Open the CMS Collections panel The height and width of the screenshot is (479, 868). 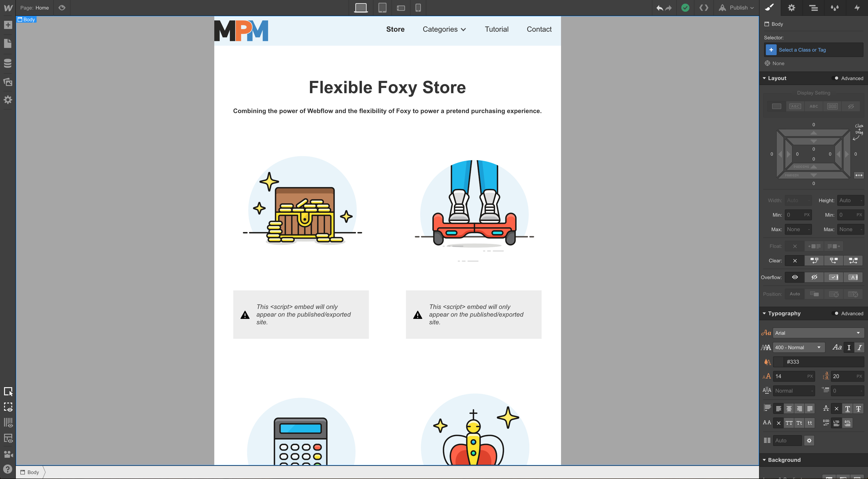8,63
